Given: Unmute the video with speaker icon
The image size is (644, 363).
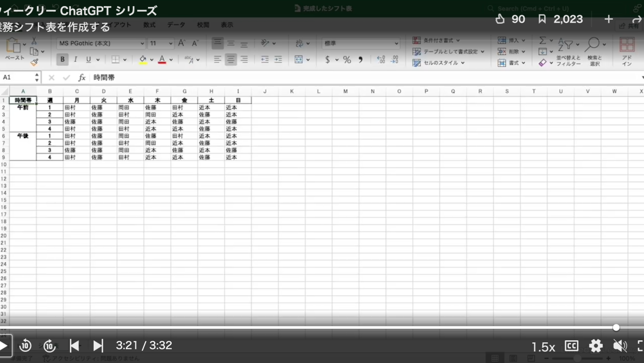Looking at the screenshot, I should pyautogui.click(x=620, y=346).
